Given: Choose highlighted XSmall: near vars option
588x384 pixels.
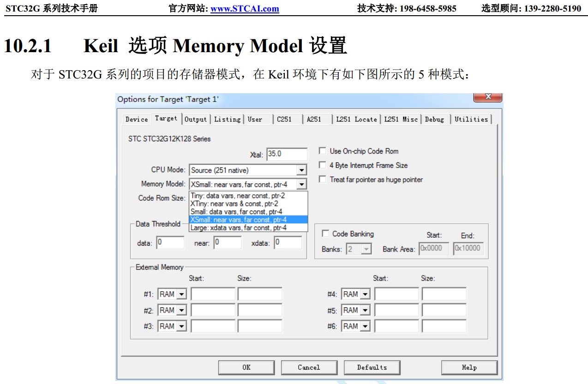Looking at the screenshot, I should pyautogui.click(x=248, y=220).
